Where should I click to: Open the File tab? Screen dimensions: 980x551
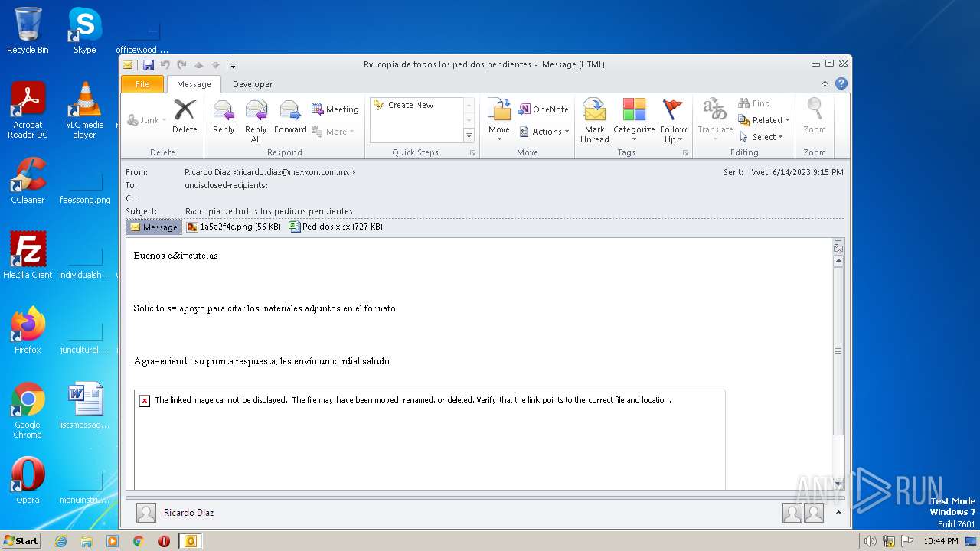[142, 84]
